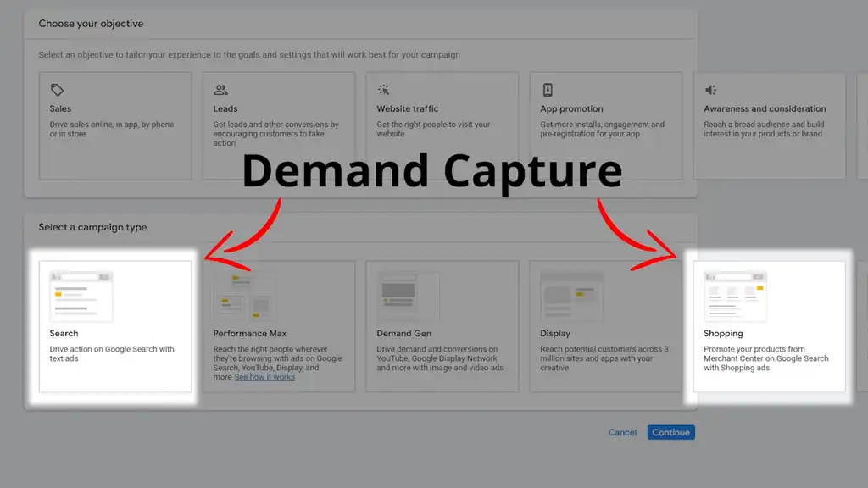The height and width of the screenshot is (488, 868).
Task: Pick the Search campaign type title
Action: 64,333
